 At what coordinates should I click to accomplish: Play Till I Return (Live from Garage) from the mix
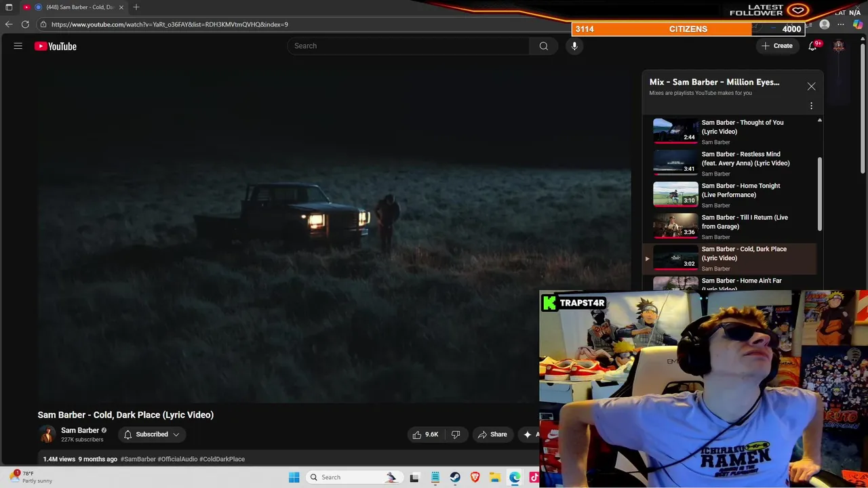729,226
